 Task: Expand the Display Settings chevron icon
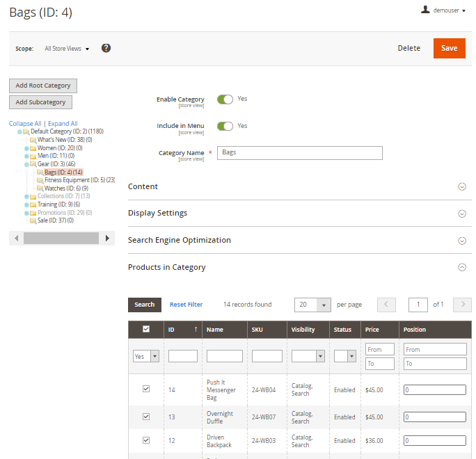tap(461, 214)
